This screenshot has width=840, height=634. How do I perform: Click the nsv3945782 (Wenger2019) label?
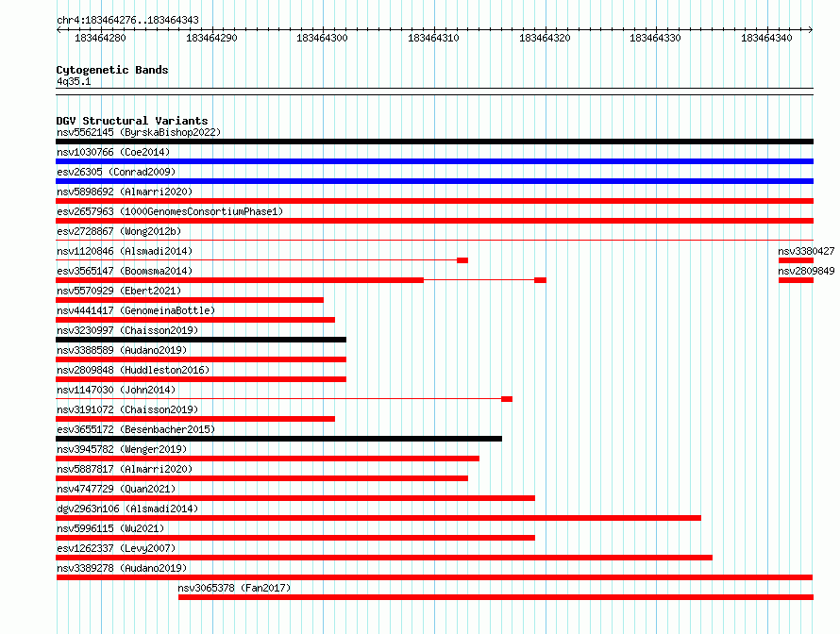click(122, 449)
